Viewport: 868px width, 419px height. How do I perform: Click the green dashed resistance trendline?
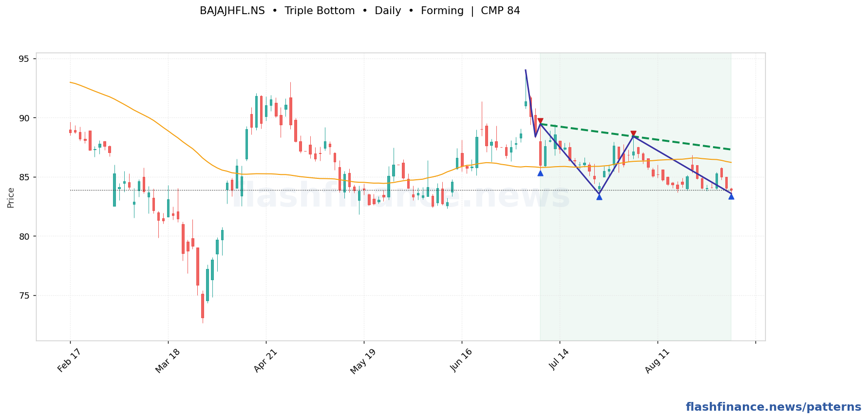[635, 136]
